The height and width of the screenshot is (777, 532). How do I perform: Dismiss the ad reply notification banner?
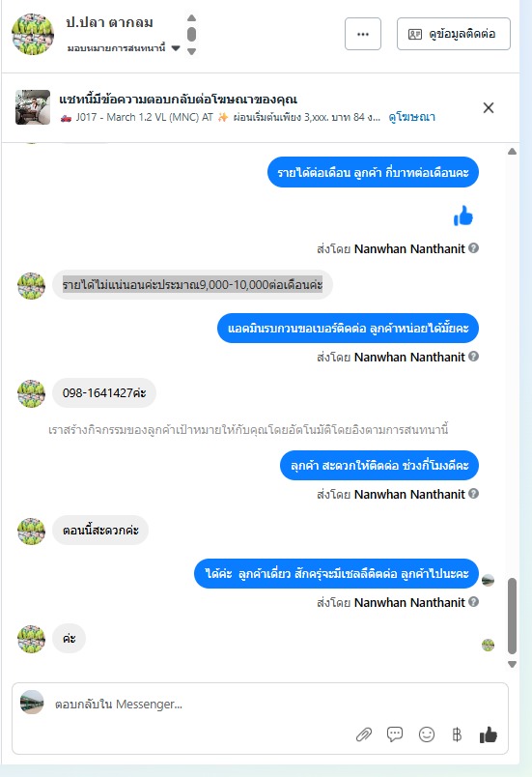tap(489, 107)
